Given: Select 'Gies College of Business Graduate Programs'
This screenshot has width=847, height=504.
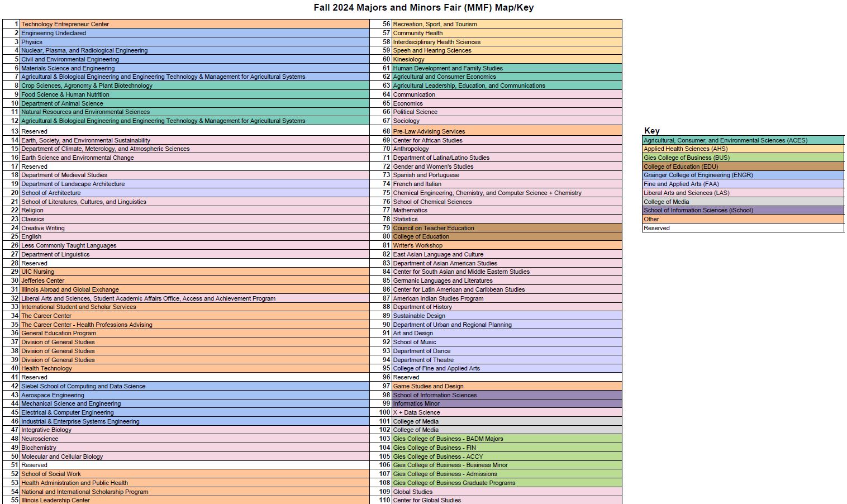Looking at the screenshot, I should (x=507, y=483).
